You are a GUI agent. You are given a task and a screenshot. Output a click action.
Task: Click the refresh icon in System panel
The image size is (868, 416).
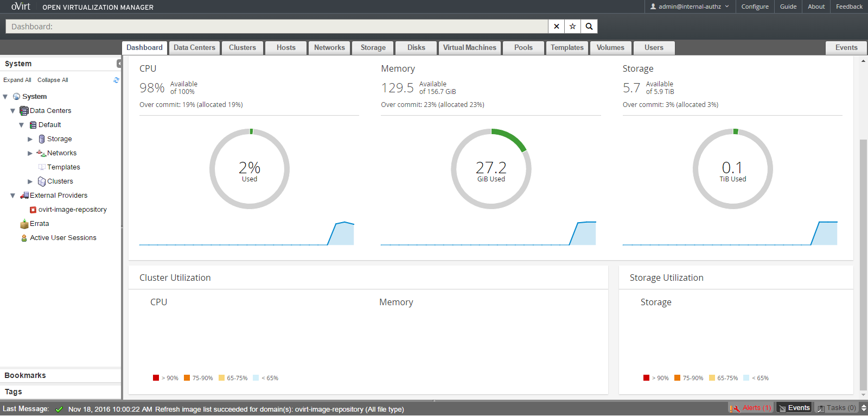point(116,80)
